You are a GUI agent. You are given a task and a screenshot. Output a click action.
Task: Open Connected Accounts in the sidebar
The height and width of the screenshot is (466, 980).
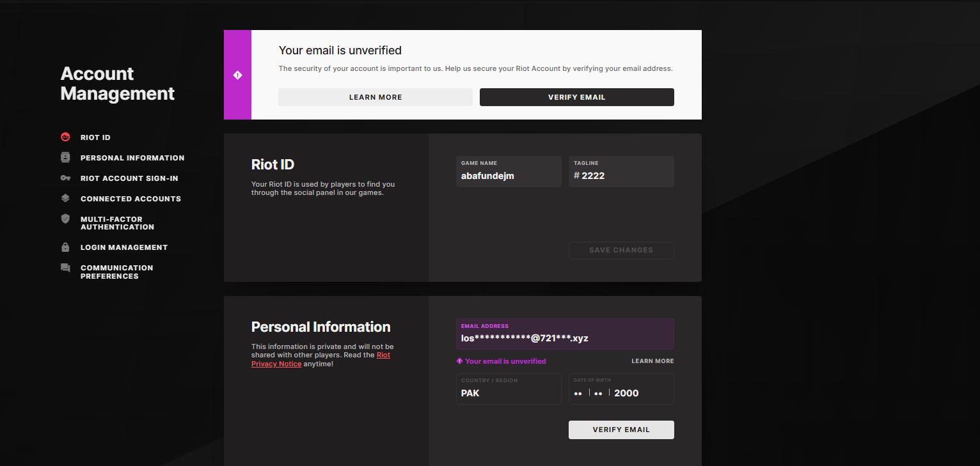pos(130,199)
